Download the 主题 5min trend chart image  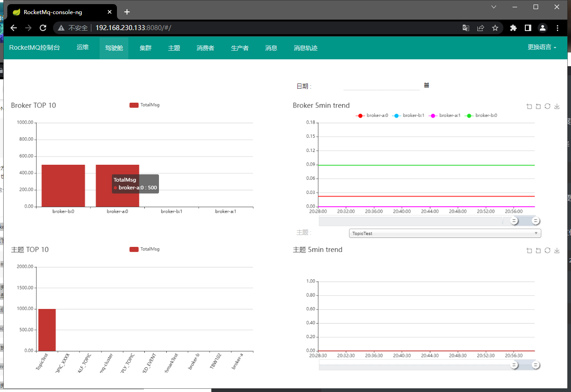click(x=557, y=251)
